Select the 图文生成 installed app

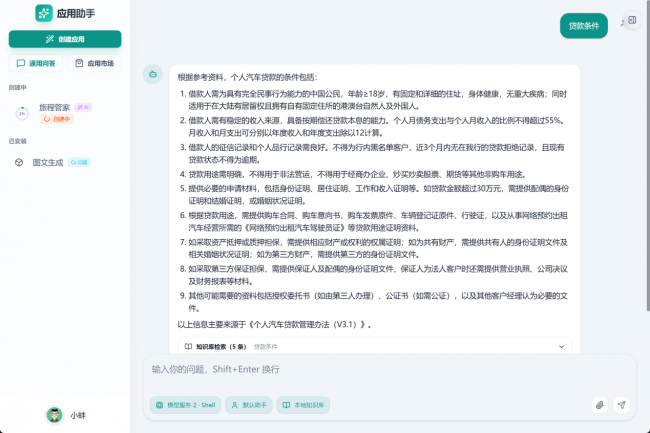pos(48,161)
